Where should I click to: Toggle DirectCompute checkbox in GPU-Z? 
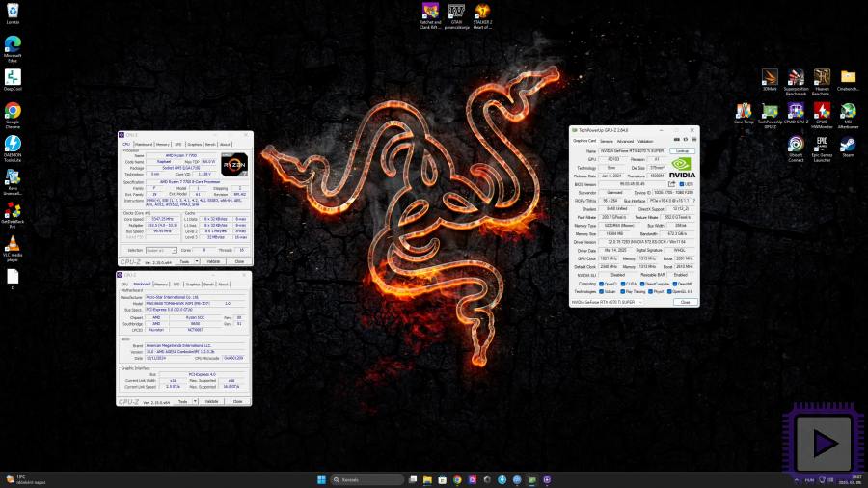tap(642, 284)
